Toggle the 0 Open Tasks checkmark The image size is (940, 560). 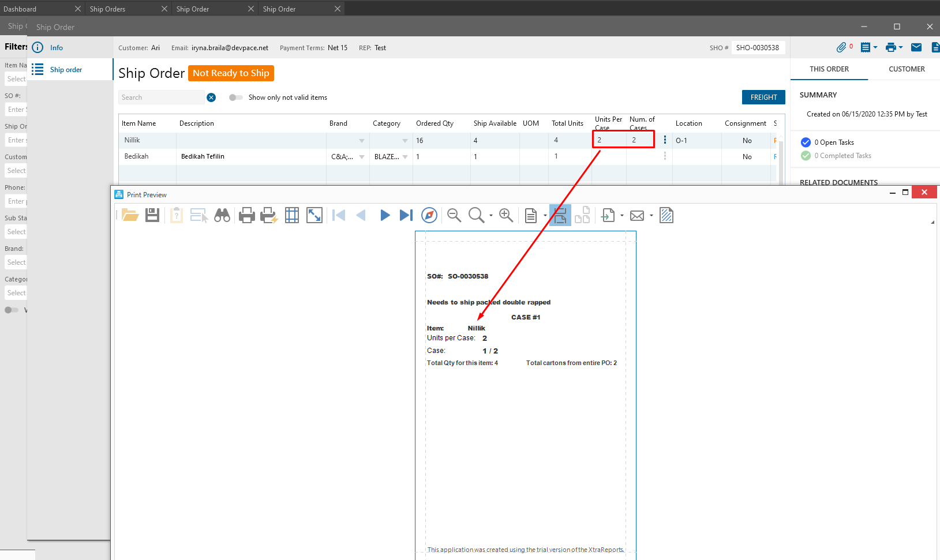pos(806,142)
